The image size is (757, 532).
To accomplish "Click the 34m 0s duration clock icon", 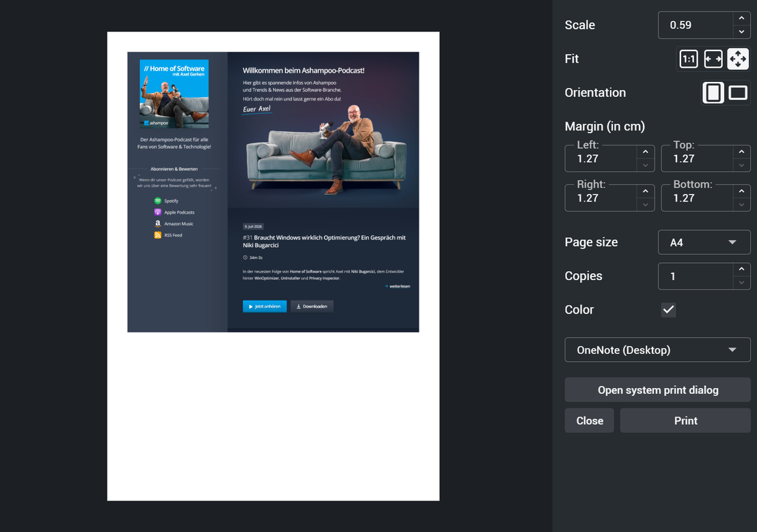I will point(245,257).
